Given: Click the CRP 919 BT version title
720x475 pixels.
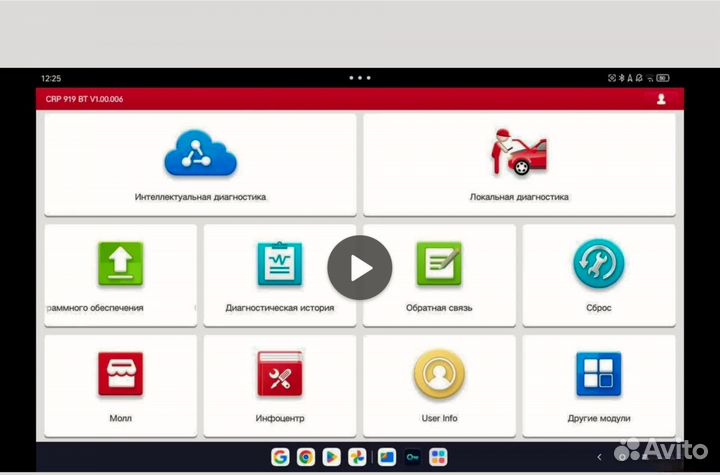Looking at the screenshot, I should 84,99.
